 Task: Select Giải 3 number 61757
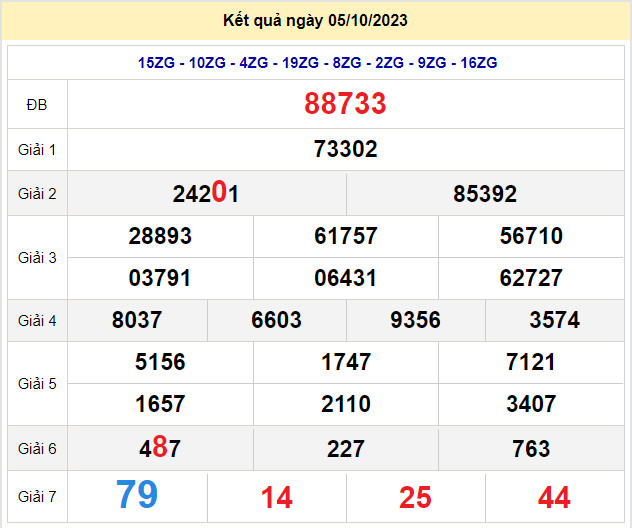pyautogui.click(x=345, y=236)
